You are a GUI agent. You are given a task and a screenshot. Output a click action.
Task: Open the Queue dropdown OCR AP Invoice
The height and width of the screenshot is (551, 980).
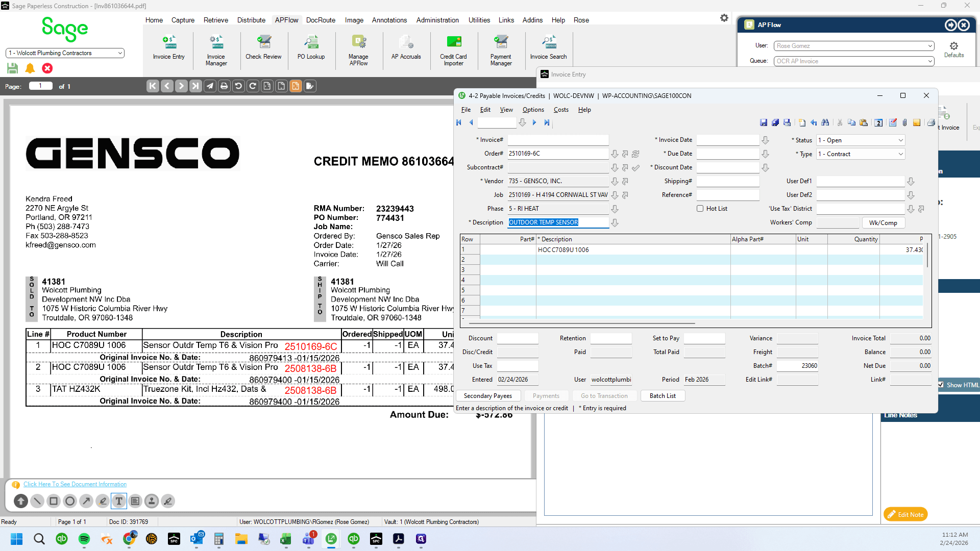click(x=854, y=61)
